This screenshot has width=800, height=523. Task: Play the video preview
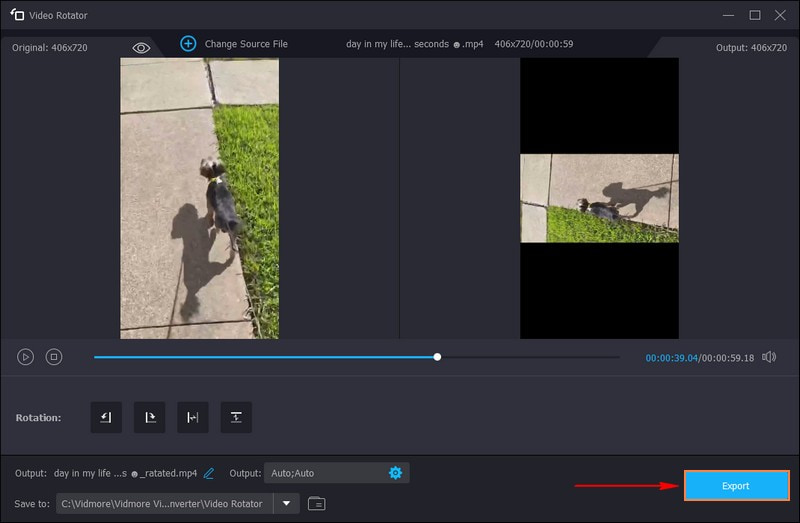pyautogui.click(x=26, y=357)
